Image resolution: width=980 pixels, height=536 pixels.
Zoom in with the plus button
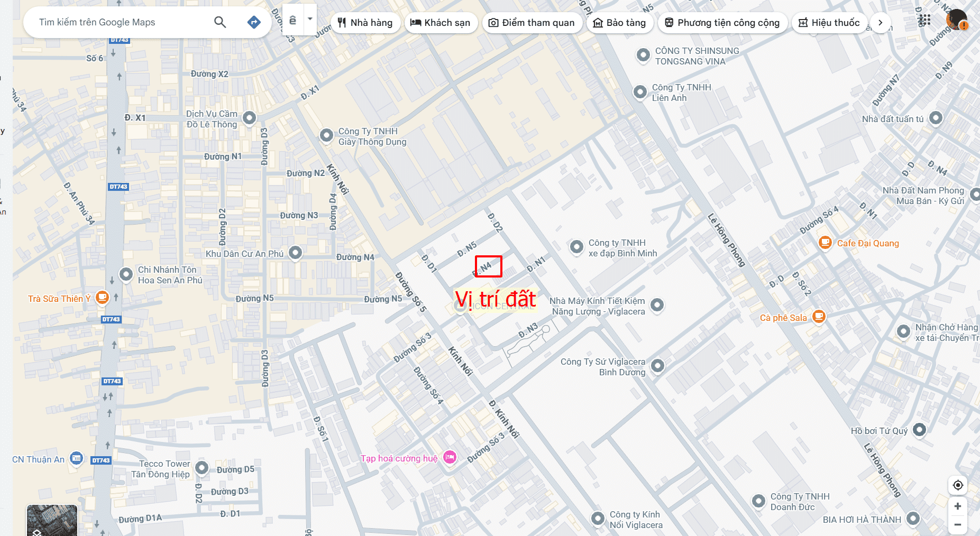point(958,506)
